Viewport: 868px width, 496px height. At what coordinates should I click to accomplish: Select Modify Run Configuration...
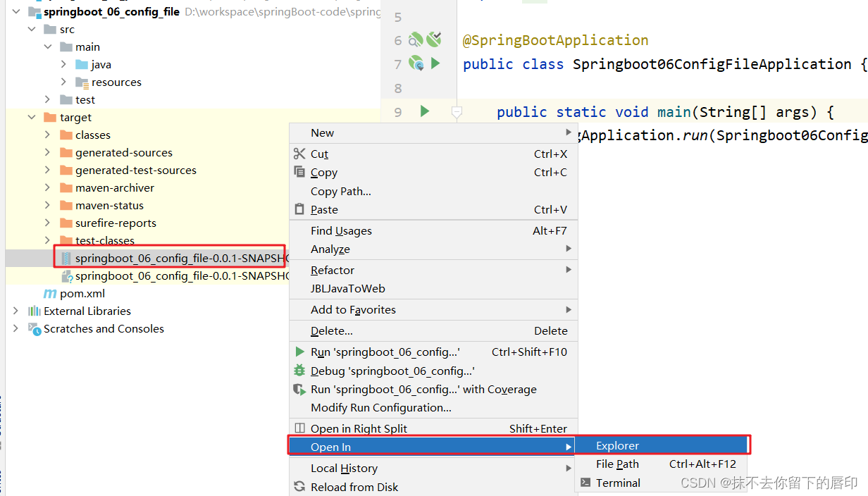click(x=433, y=407)
